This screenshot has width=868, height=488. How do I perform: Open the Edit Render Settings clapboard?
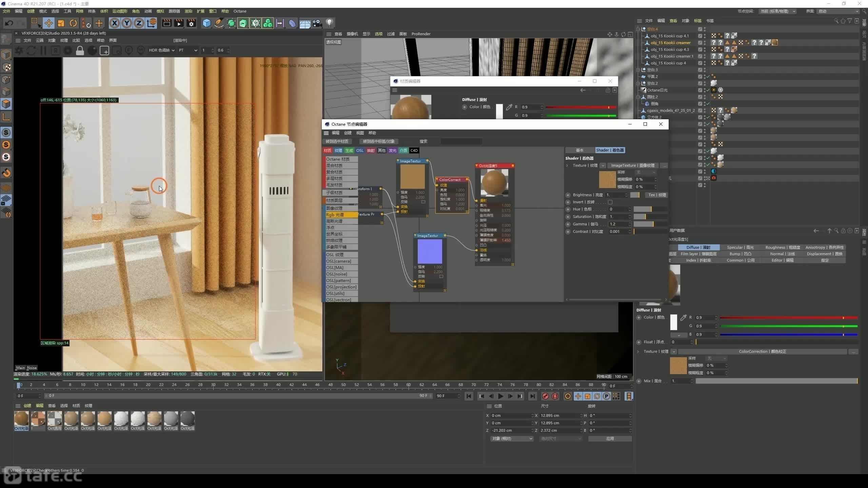192,23
